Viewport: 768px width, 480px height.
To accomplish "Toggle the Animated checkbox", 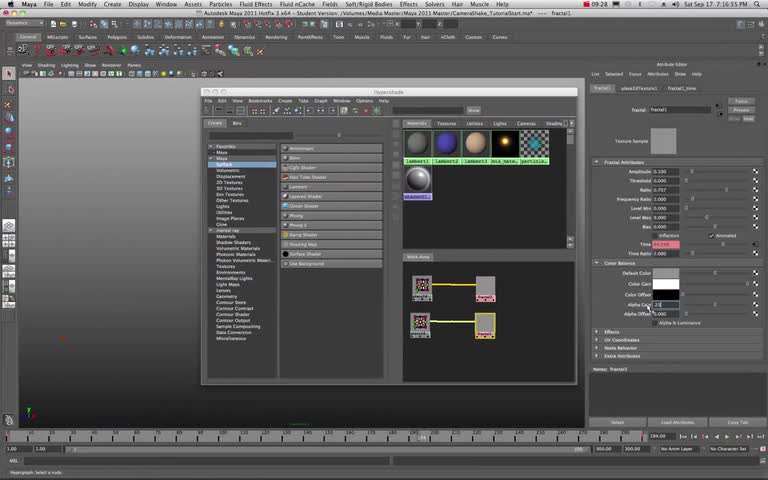I will pyautogui.click(x=712, y=236).
